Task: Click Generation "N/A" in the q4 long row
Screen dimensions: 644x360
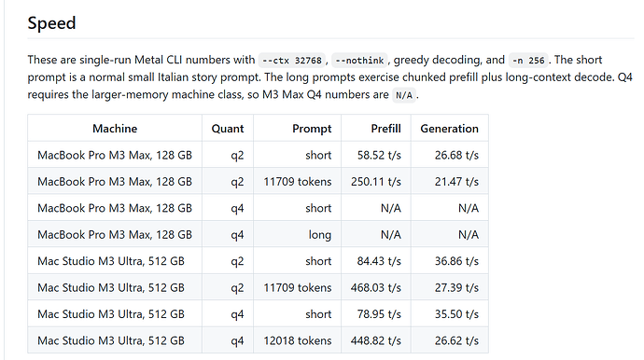Action: [x=469, y=234]
